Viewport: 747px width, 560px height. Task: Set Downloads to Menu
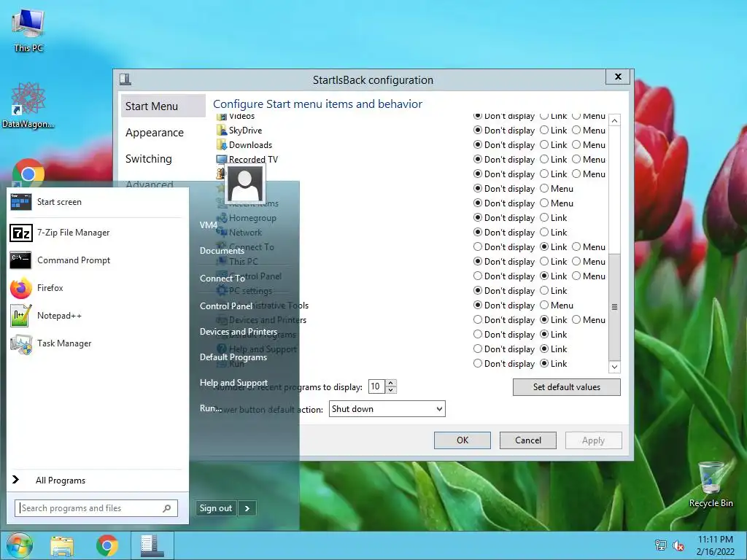pyautogui.click(x=576, y=145)
